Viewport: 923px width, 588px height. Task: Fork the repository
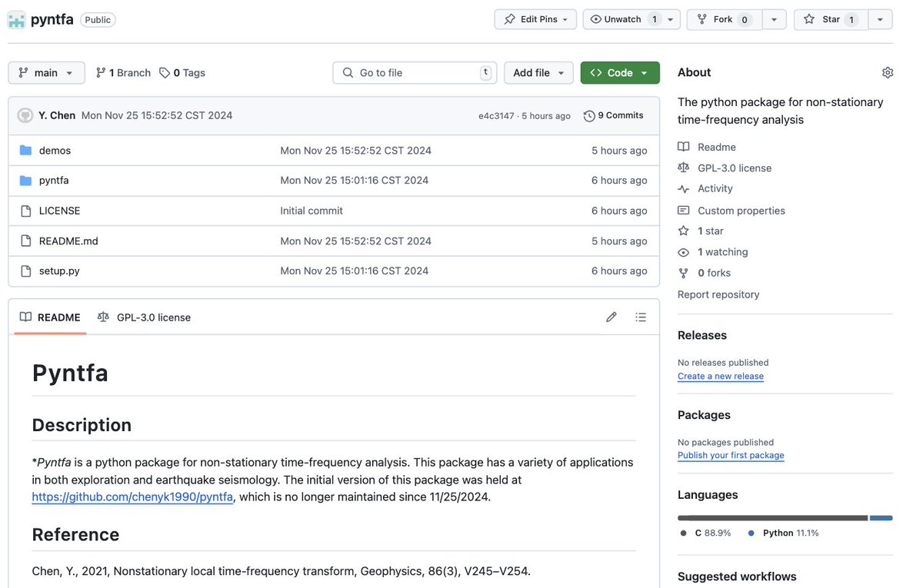(x=725, y=19)
